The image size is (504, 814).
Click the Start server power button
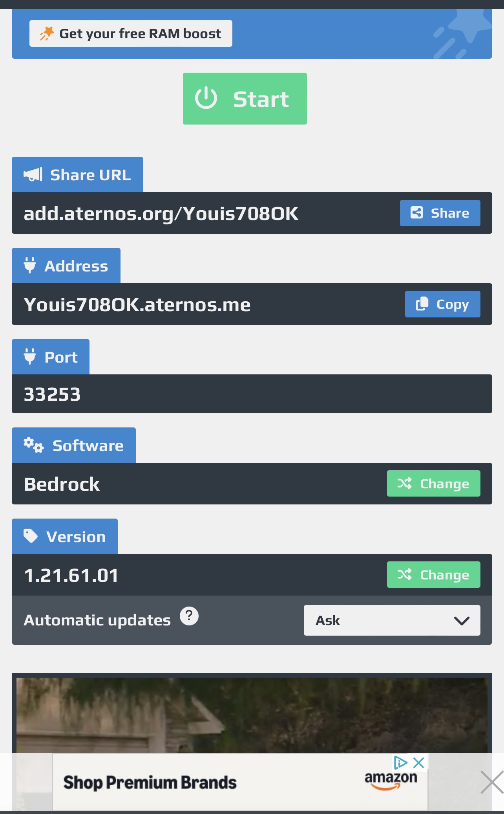[245, 99]
